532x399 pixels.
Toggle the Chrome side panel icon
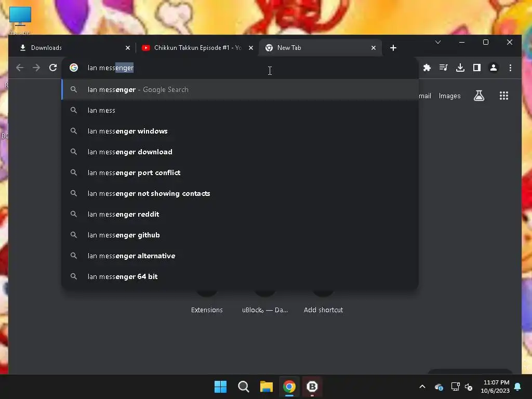click(477, 68)
